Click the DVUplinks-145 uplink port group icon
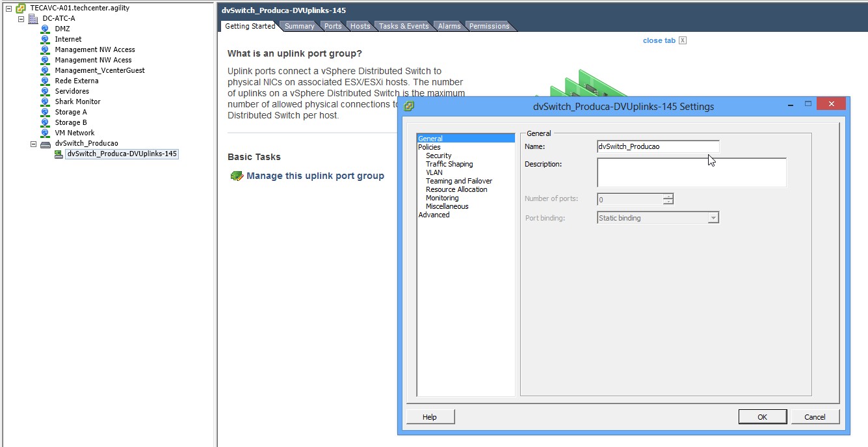This screenshot has height=447, width=868. pos(59,154)
